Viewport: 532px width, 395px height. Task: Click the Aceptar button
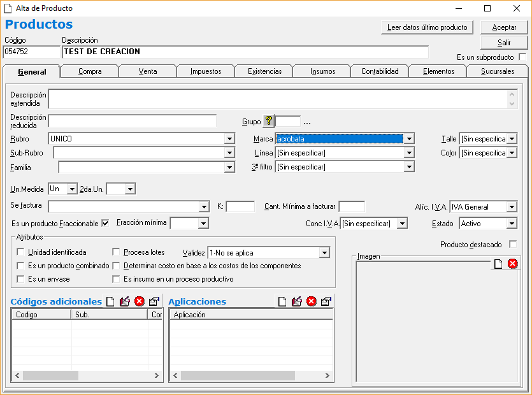pyautogui.click(x=505, y=27)
